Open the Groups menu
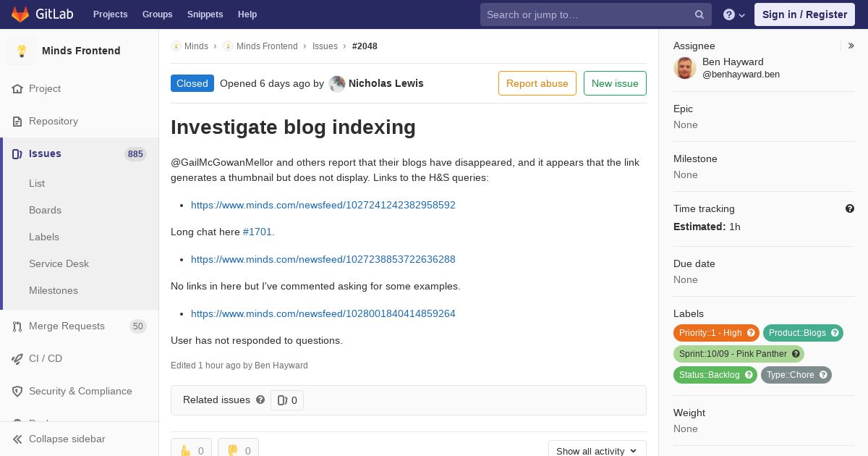Image resolution: width=868 pixels, height=456 pixels. pyautogui.click(x=157, y=14)
